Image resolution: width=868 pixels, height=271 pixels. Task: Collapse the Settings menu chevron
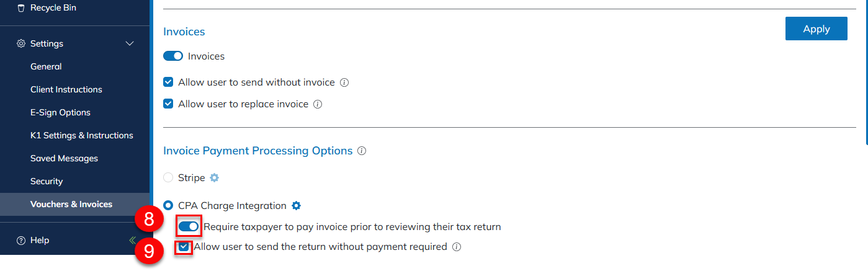tap(130, 43)
